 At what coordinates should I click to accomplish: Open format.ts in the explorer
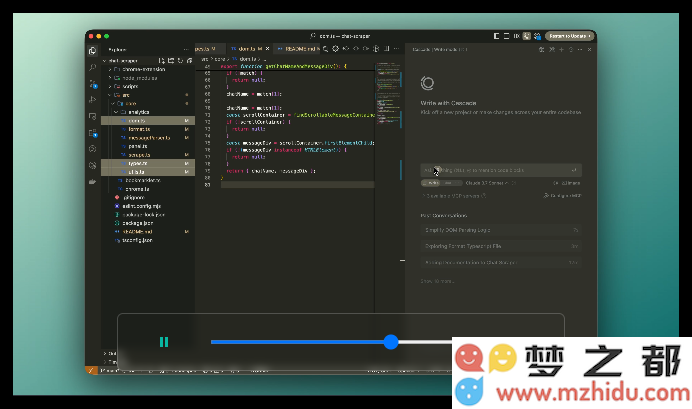coord(148,129)
